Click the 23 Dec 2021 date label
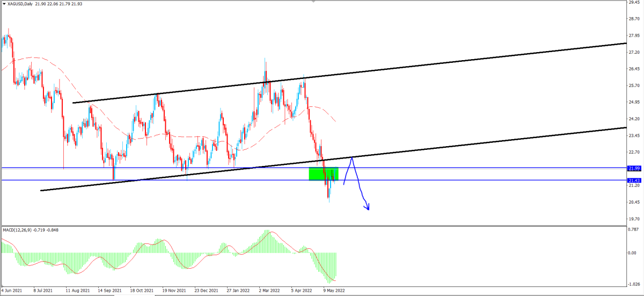The width and height of the screenshot is (644, 296). [206, 291]
